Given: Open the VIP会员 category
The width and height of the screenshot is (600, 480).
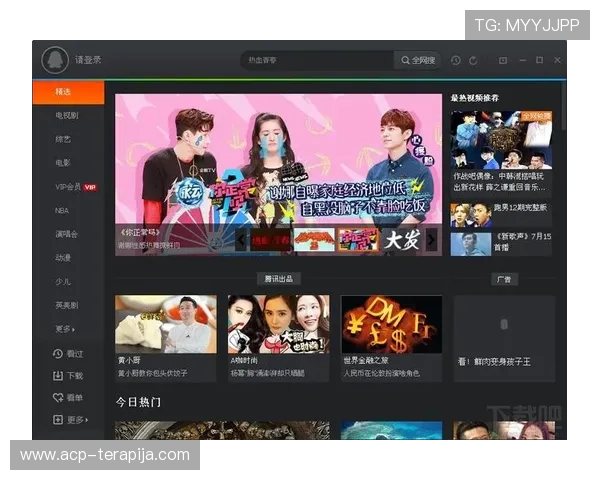Looking at the screenshot, I should click(68, 187).
